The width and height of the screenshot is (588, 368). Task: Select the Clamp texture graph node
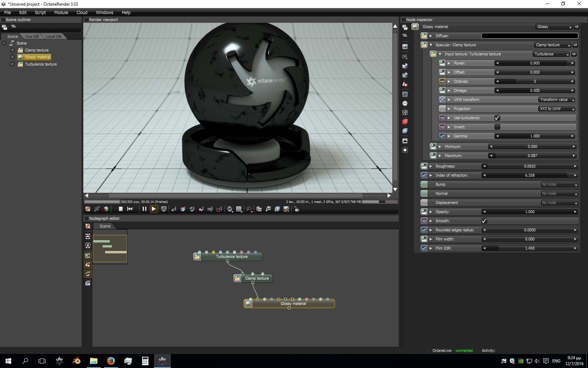253,278
